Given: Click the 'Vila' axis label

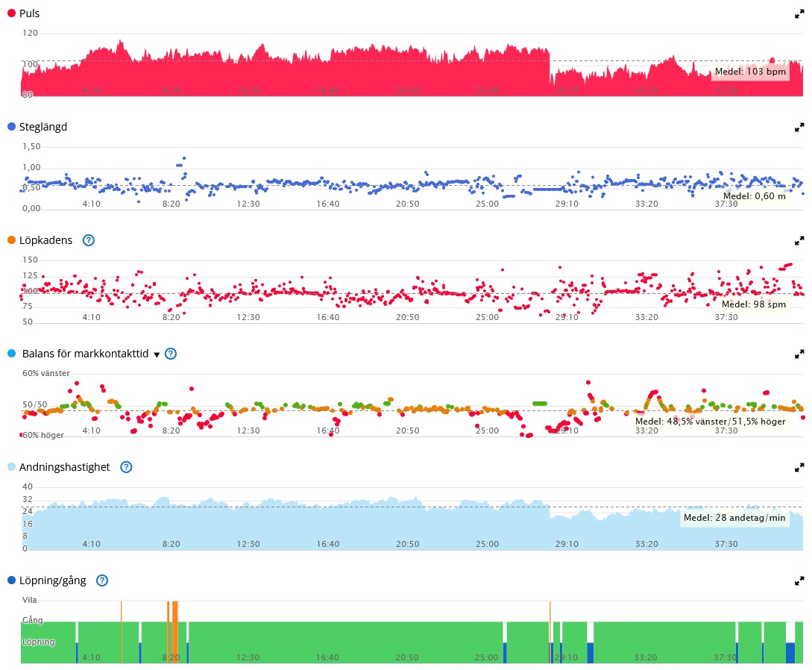Looking at the screenshot, I should coord(30,600).
